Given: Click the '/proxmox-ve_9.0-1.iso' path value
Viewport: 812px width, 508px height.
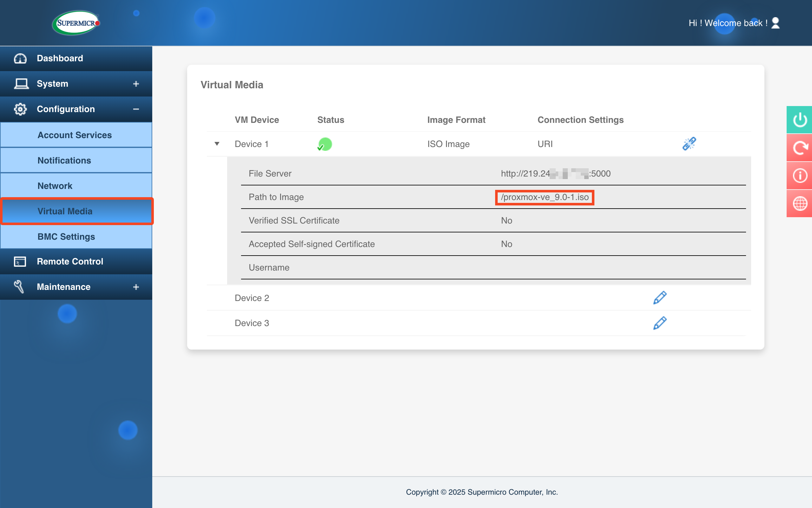Looking at the screenshot, I should 545,197.
